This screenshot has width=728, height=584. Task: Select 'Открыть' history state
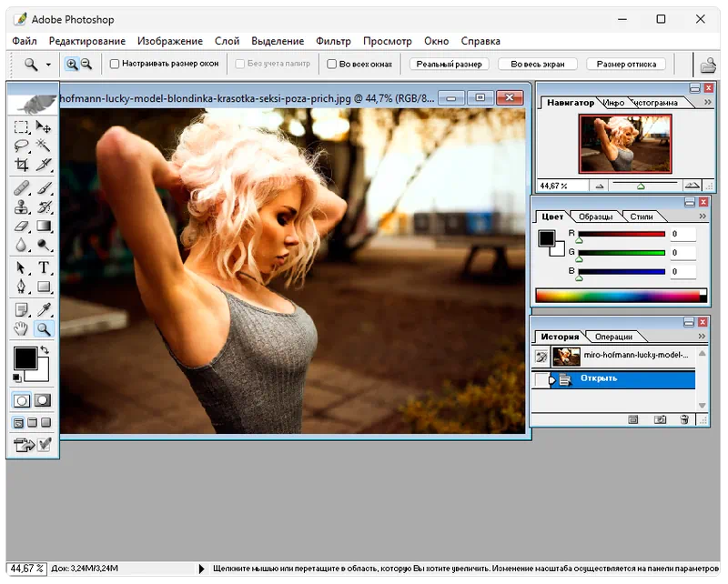(x=612, y=378)
